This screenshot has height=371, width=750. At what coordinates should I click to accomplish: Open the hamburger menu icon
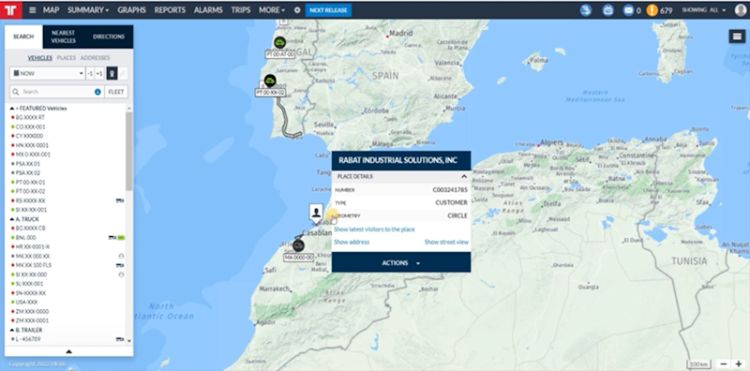click(33, 10)
